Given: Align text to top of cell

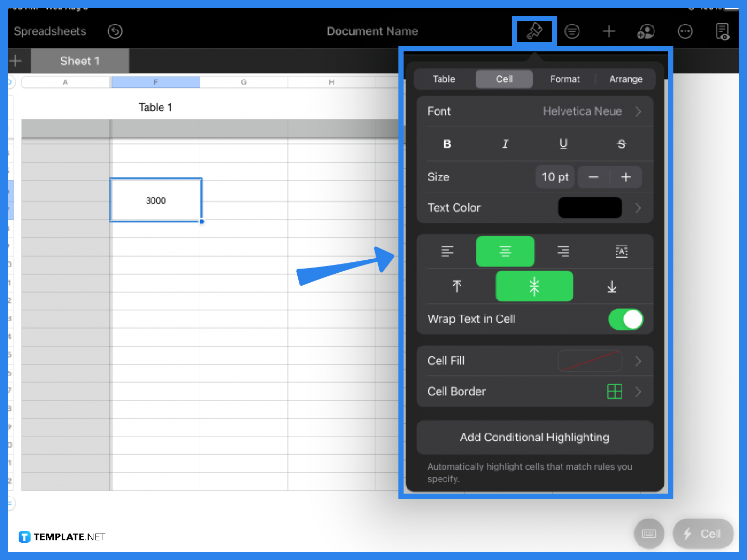Looking at the screenshot, I should 457,286.
